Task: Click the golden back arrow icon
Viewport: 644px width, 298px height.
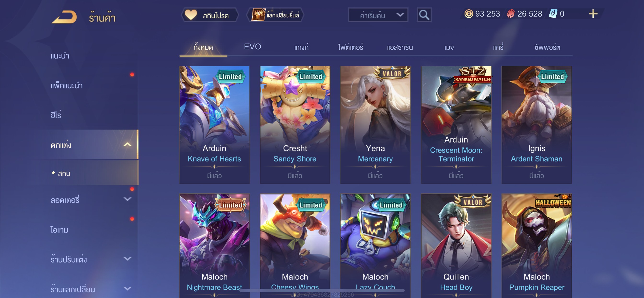Action: (x=64, y=17)
